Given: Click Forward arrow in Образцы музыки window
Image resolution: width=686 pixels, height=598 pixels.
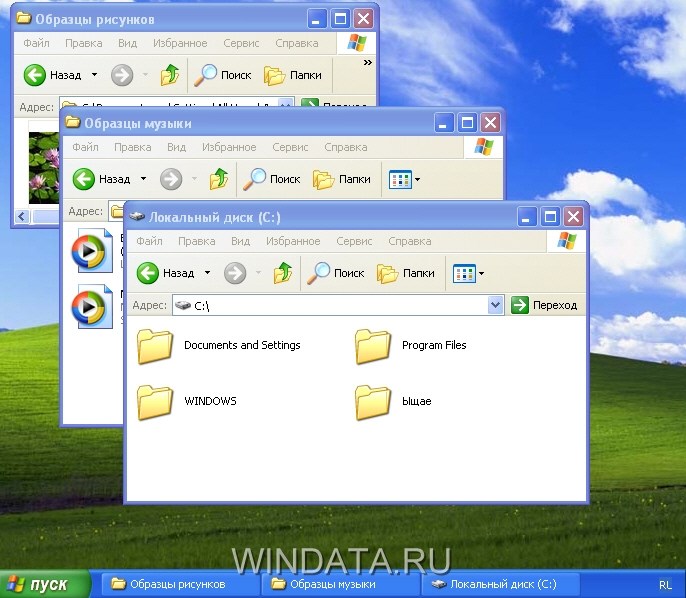Looking at the screenshot, I should click(x=171, y=179).
